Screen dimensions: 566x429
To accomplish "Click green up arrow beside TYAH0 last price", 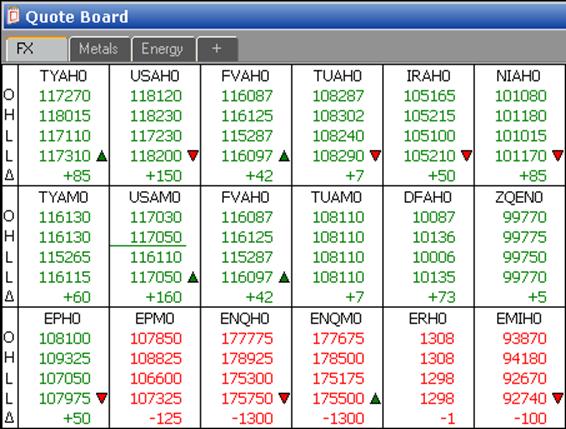I will [102, 156].
